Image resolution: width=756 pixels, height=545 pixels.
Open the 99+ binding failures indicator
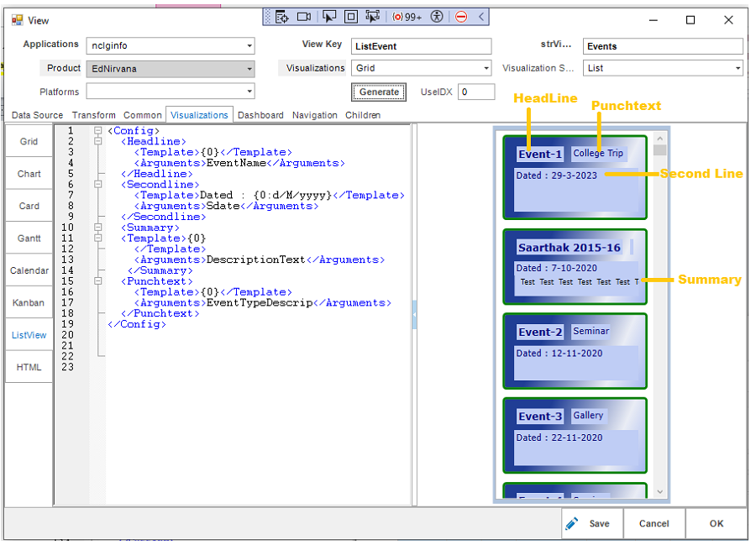tap(407, 17)
